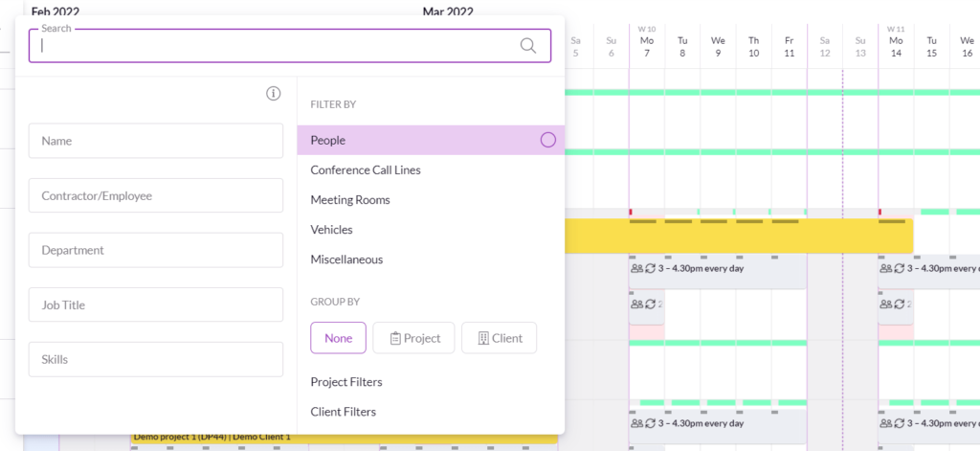The width and height of the screenshot is (980, 451).
Task: Click the Skills filter field
Action: 156,359
